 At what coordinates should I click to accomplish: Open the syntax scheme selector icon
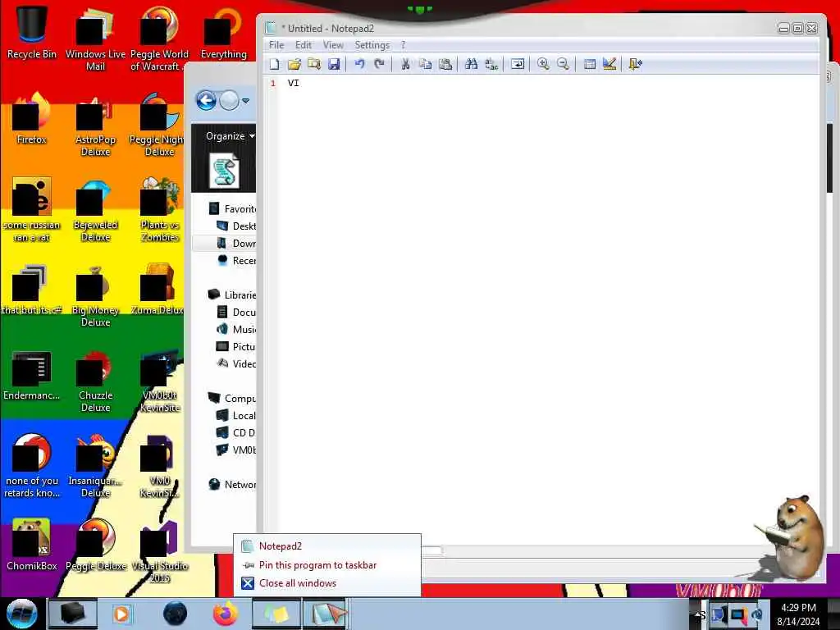(x=590, y=64)
